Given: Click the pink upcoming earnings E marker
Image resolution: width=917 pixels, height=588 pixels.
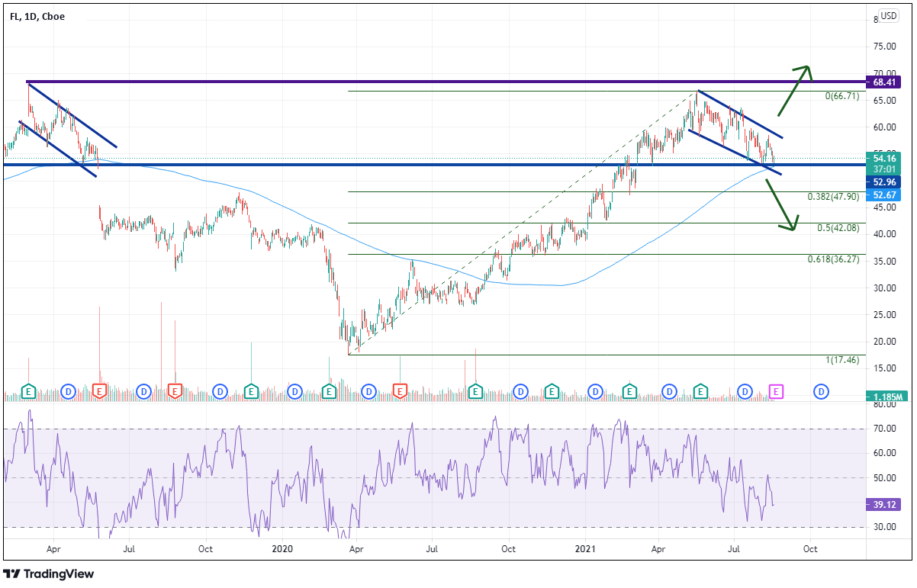Looking at the screenshot, I should tap(776, 391).
